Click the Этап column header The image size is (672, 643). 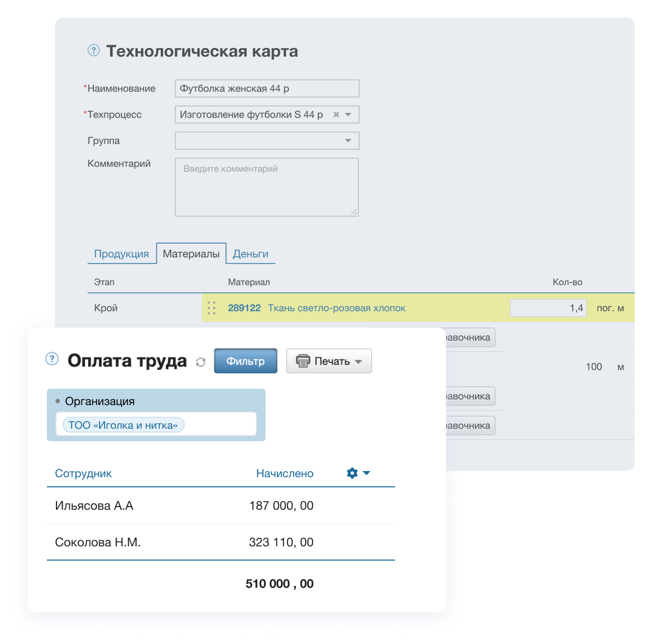pos(104,282)
